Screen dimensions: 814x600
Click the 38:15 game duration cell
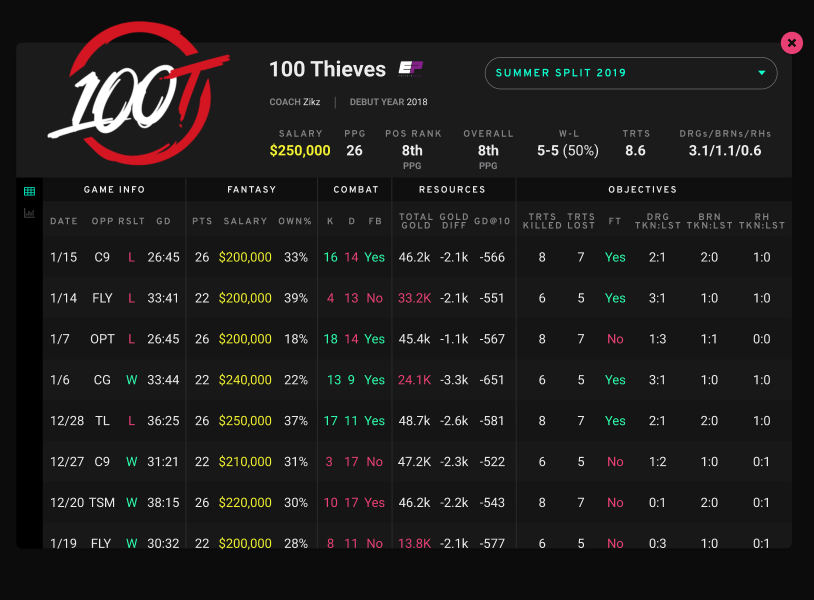(163, 503)
